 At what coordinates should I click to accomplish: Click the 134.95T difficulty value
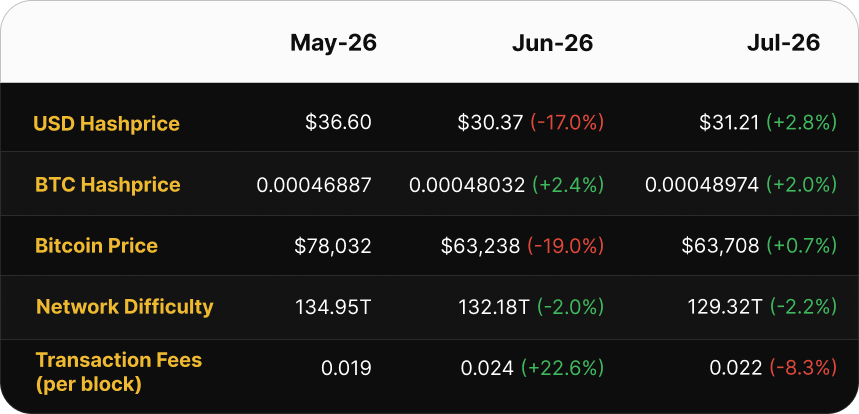coord(333,307)
